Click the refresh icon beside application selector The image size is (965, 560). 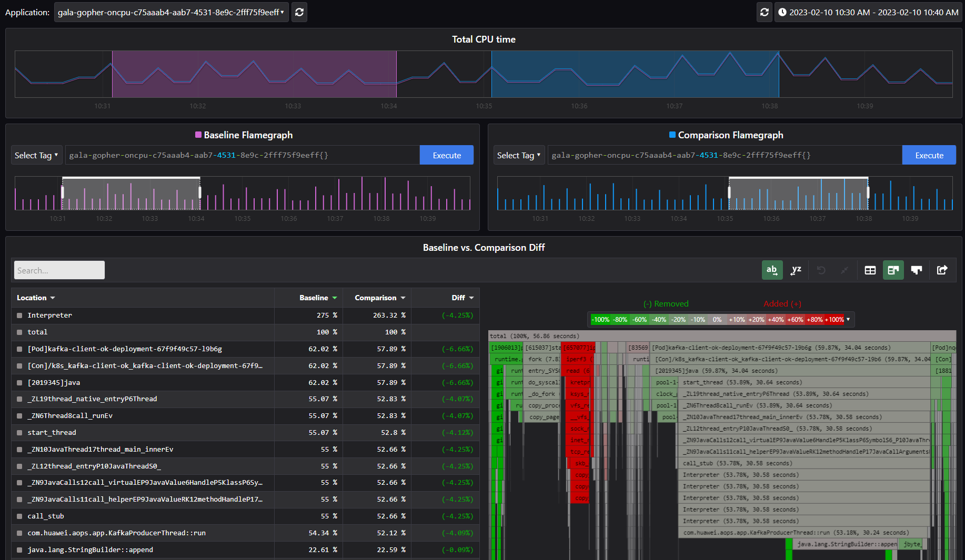pos(299,12)
